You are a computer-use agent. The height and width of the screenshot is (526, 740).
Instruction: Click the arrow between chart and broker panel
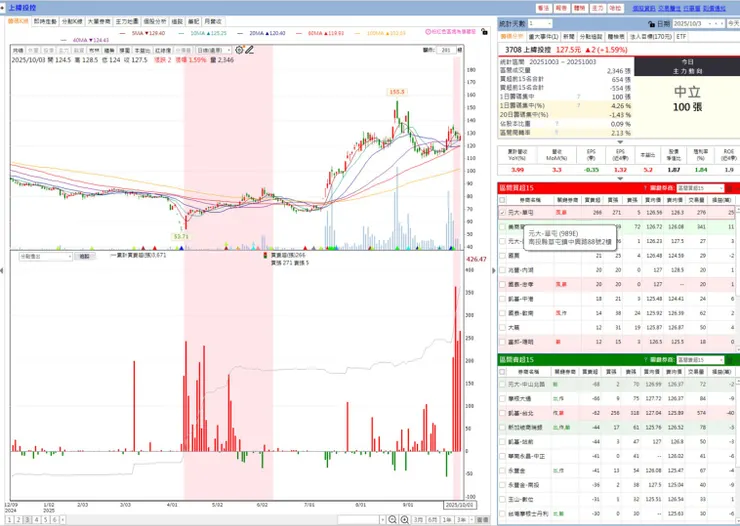pyautogui.click(x=494, y=270)
